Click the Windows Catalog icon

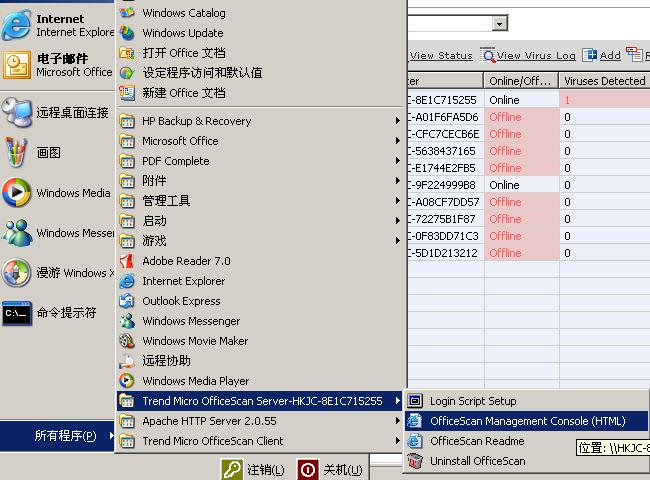coord(127,12)
